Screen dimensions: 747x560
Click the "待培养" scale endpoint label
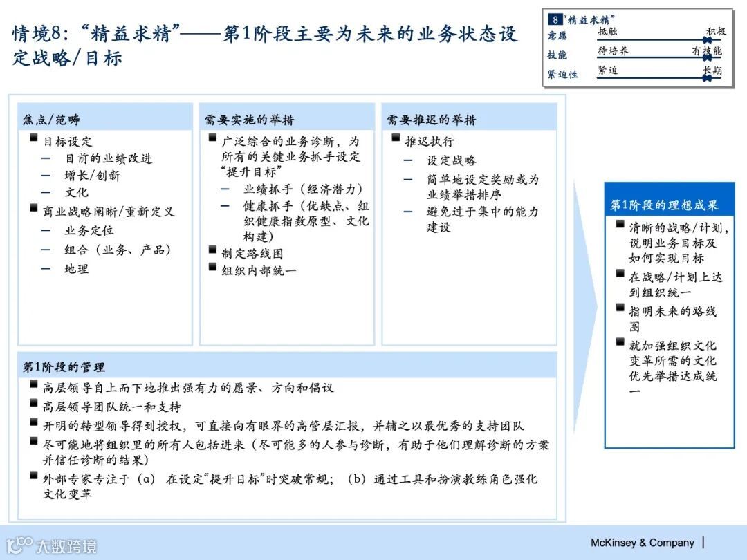click(x=613, y=50)
